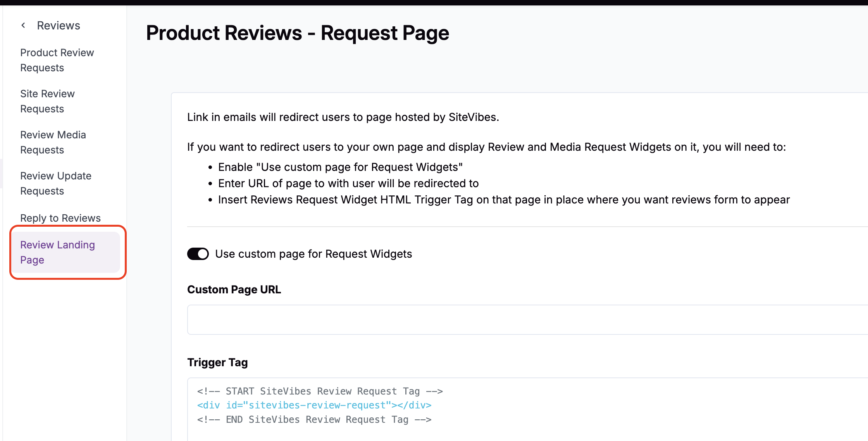
Task: Open Review Update Requests page
Action: pos(56,183)
